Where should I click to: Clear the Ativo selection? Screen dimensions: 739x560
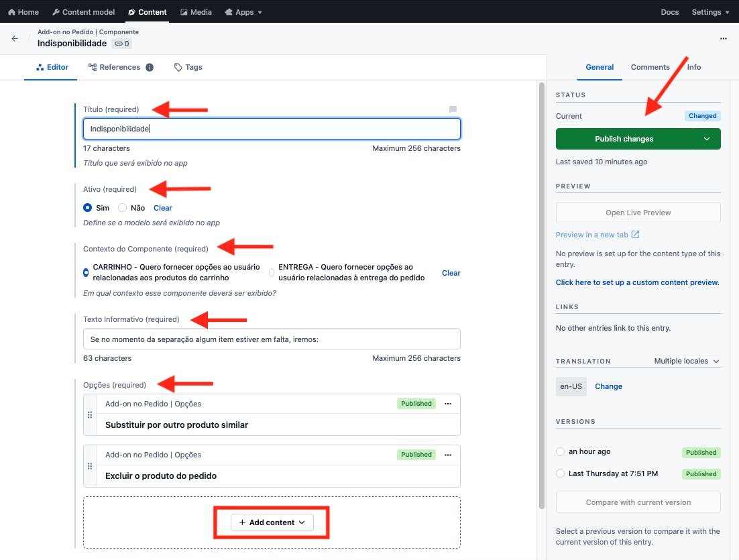(162, 208)
